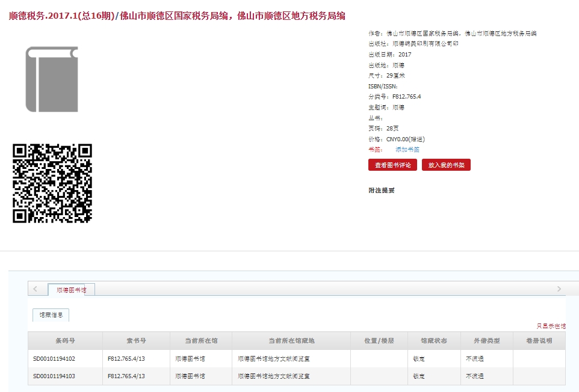Click the left arrow of library tabs
This screenshot has width=579, height=392.
(35, 289)
